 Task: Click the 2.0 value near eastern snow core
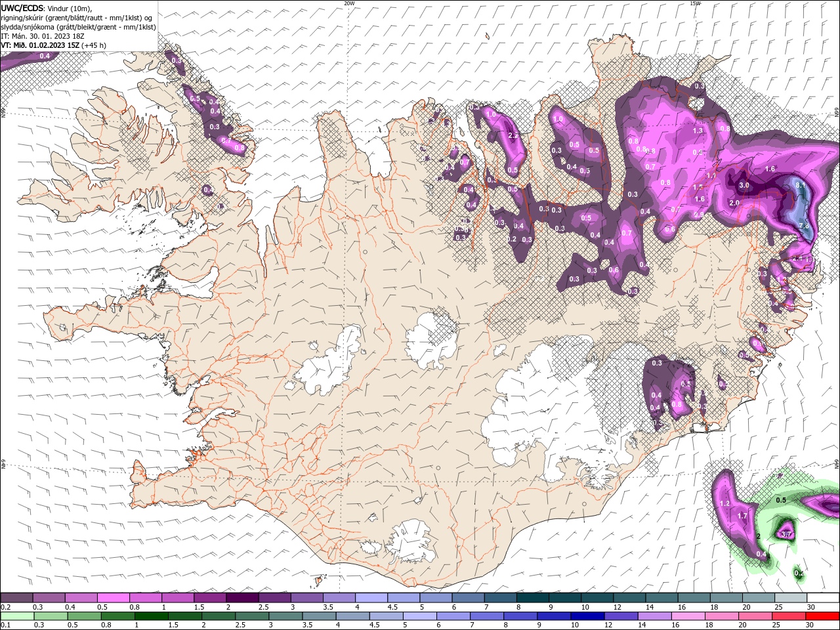tap(734, 203)
